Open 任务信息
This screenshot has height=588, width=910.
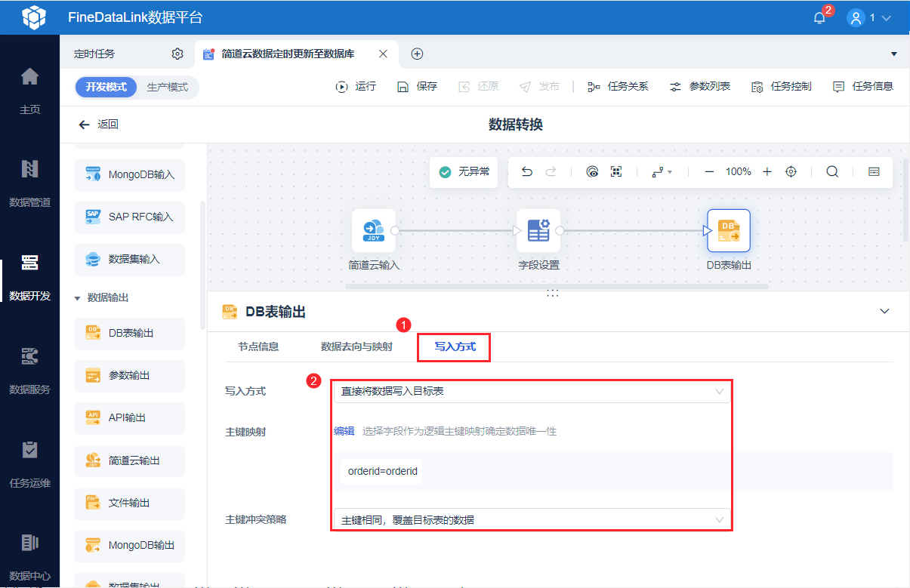tap(862, 86)
